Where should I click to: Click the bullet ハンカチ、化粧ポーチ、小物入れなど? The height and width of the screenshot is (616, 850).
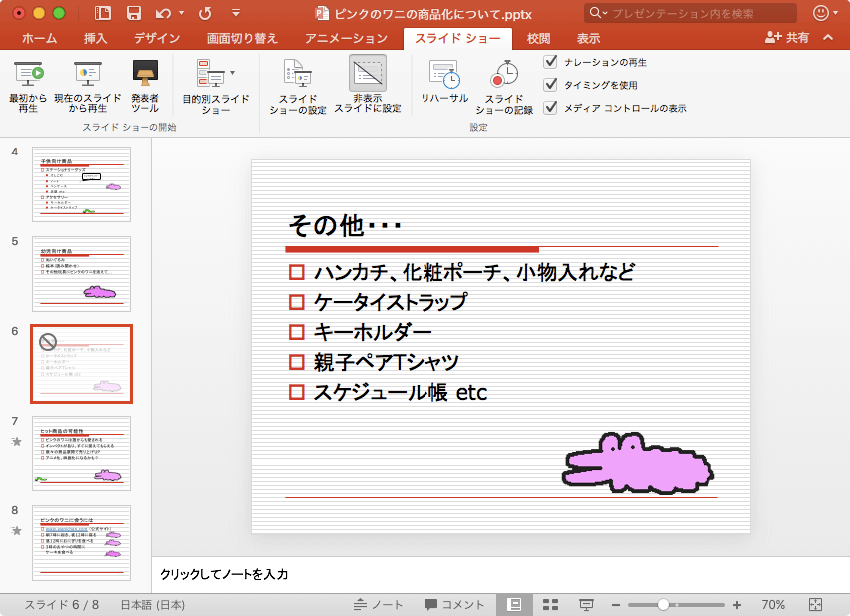click(473, 272)
